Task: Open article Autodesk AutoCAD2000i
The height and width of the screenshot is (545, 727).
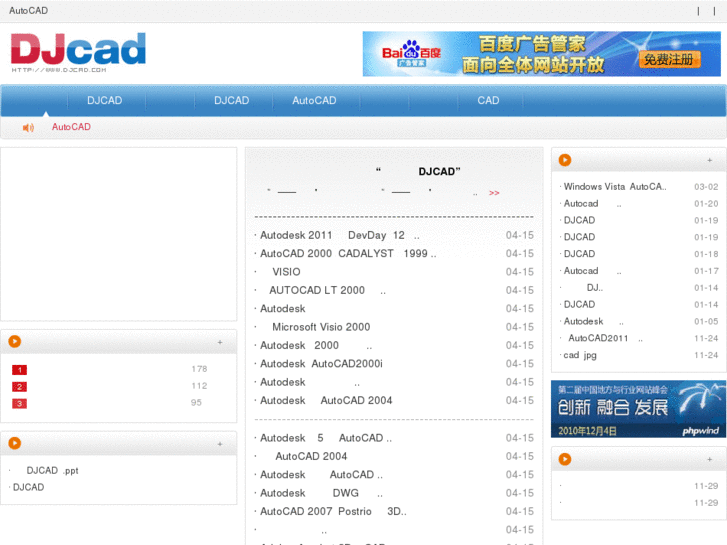Action: tap(321, 364)
